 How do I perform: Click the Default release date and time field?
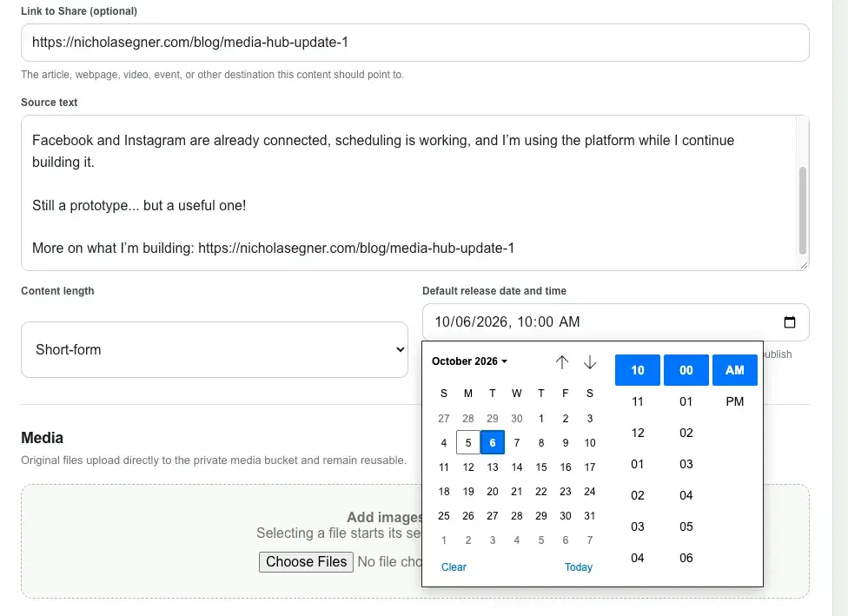click(x=615, y=322)
